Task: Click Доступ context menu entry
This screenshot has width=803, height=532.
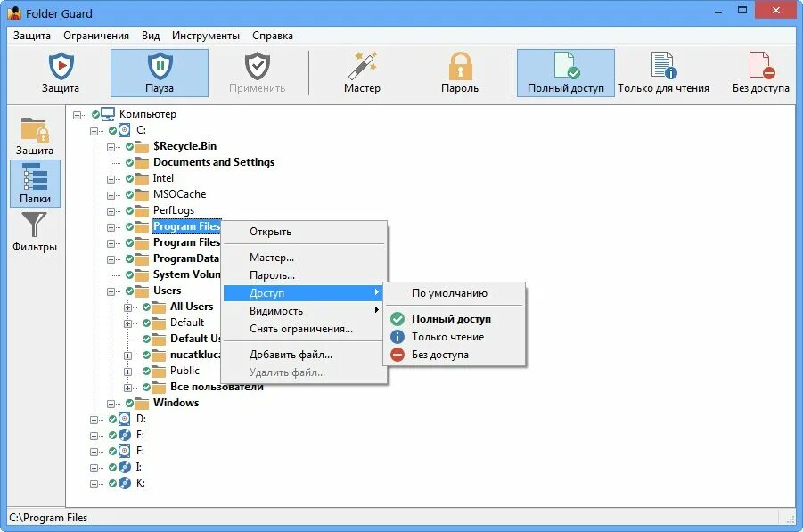Action: tap(305, 293)
